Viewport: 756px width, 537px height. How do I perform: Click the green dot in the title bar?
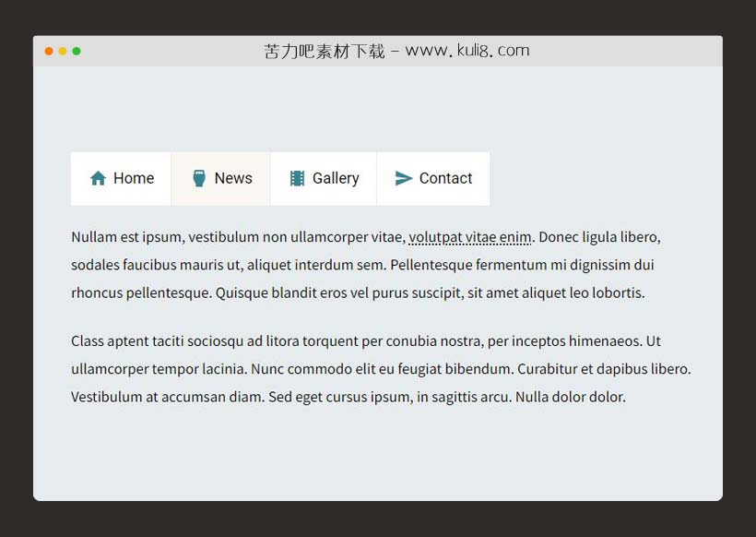[77, 51]
